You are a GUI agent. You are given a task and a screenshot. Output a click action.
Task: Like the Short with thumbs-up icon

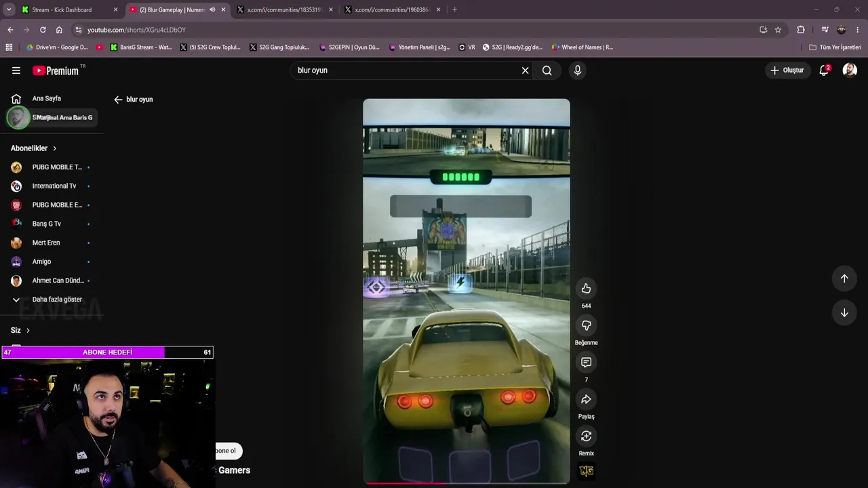coord(586,289)
